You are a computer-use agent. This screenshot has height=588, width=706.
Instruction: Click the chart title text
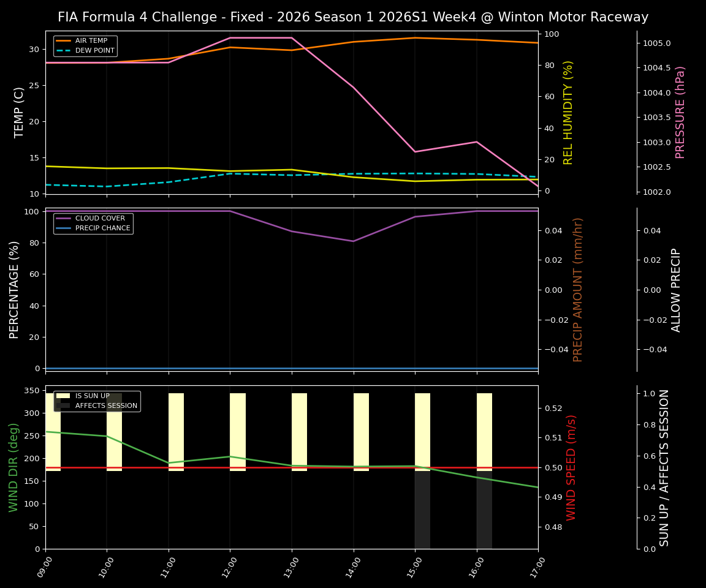[x=353, y=17]
